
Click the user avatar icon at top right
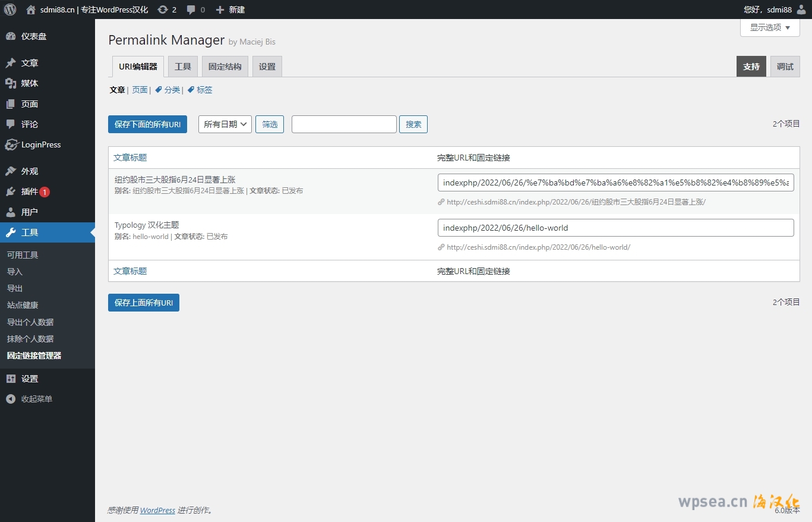click(801, 10)
